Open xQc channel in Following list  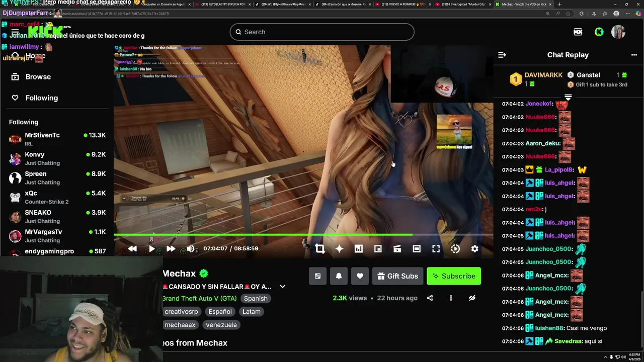click(x=57, y=197)
